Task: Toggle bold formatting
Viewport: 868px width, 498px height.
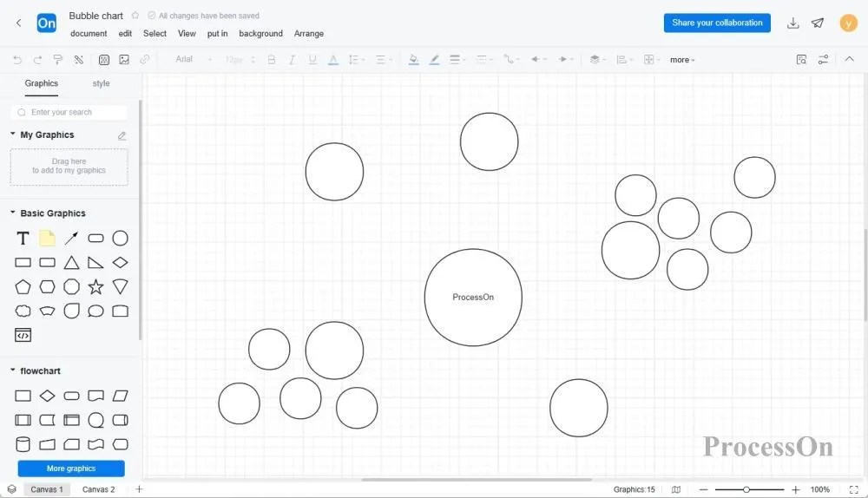Action: click(x=271, y=60)
